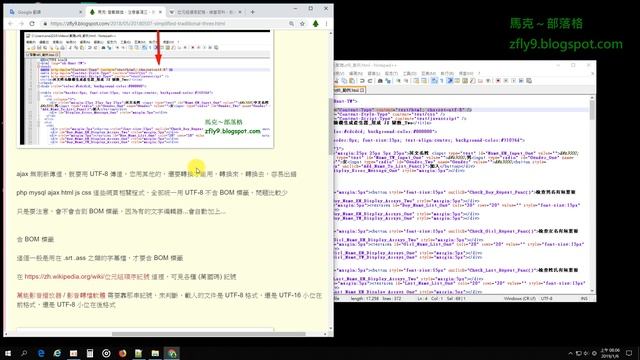Click Notepad++ editor vertical scrollbar
Viewport: 640px width, 360px height.
(x=592, y=110)
